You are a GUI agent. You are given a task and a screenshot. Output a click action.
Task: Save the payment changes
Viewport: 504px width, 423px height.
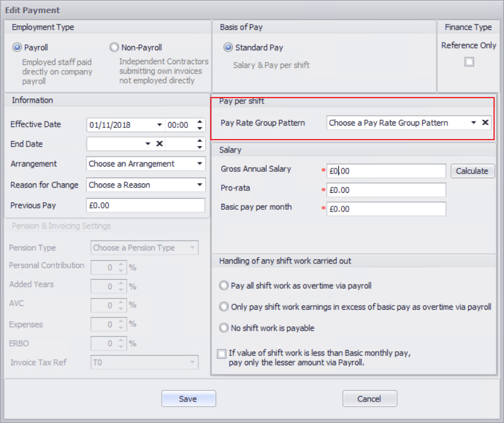pyautogui.click(x=189, y=399)
